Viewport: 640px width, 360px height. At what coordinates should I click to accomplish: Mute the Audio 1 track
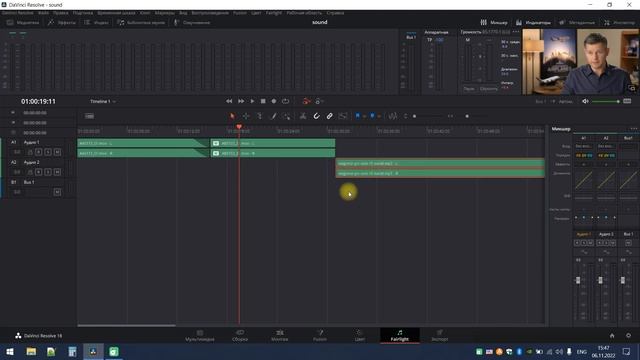point(57,152)
